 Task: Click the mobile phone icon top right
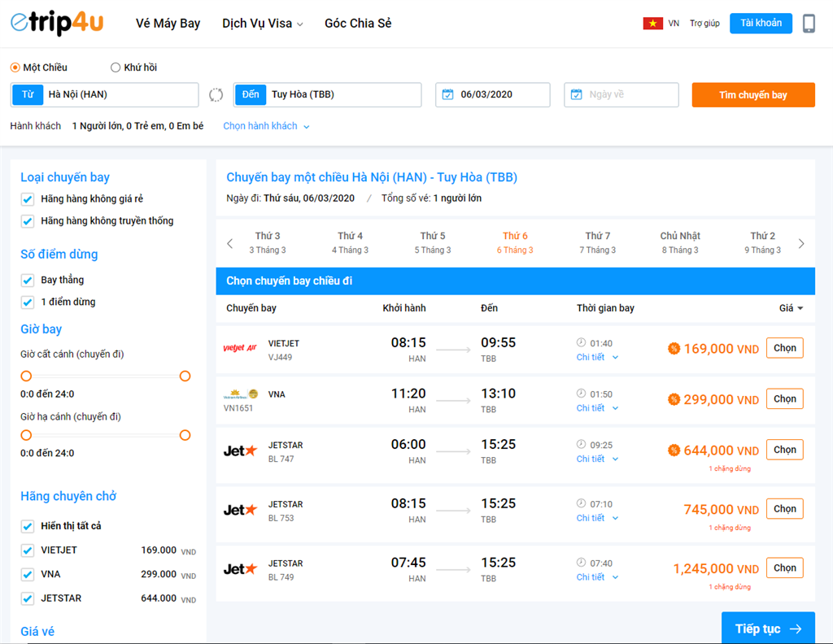pos(809,24)
